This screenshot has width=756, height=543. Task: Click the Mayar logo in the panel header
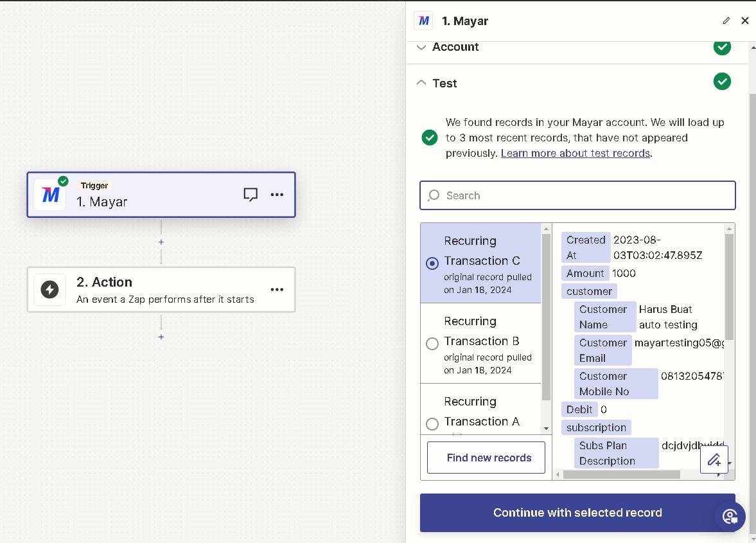coord(423,21)
